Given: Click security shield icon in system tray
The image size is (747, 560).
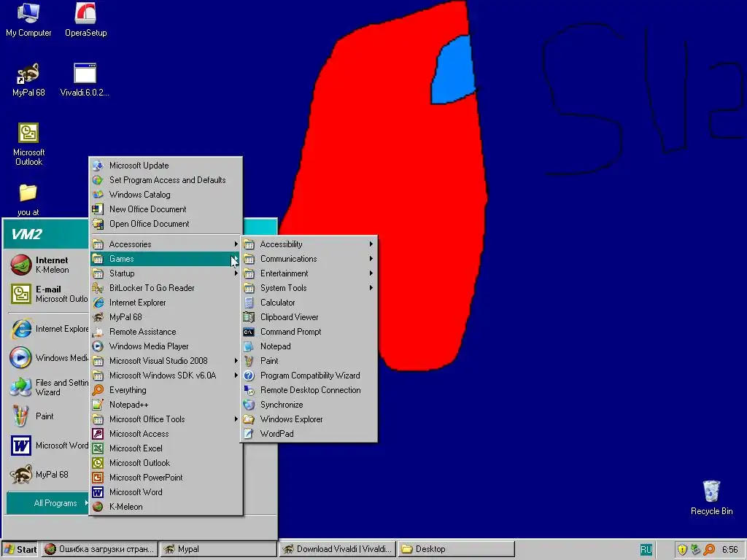Looking at the screenshot, I should pyautogui.click(x=682, y=550).
